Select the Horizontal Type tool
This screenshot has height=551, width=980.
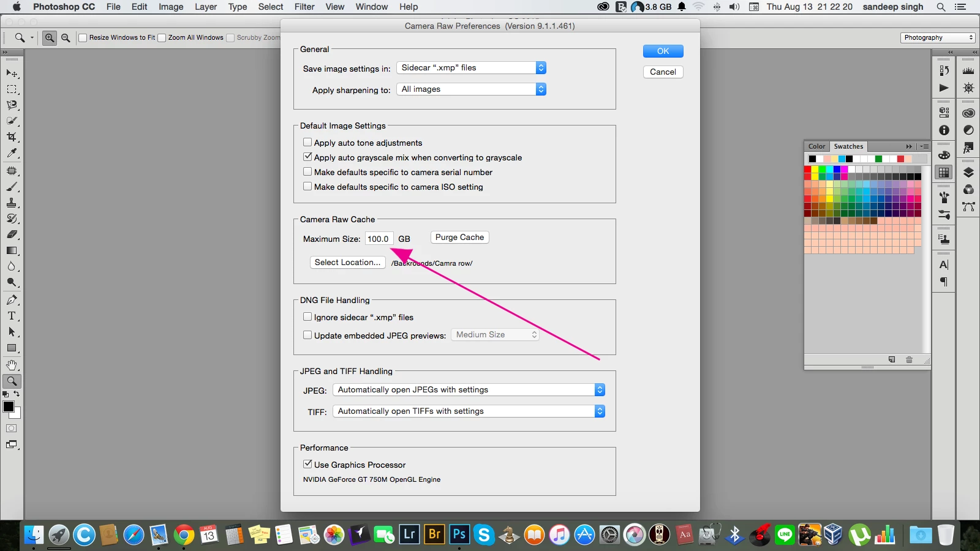click(x=12, y=316)
